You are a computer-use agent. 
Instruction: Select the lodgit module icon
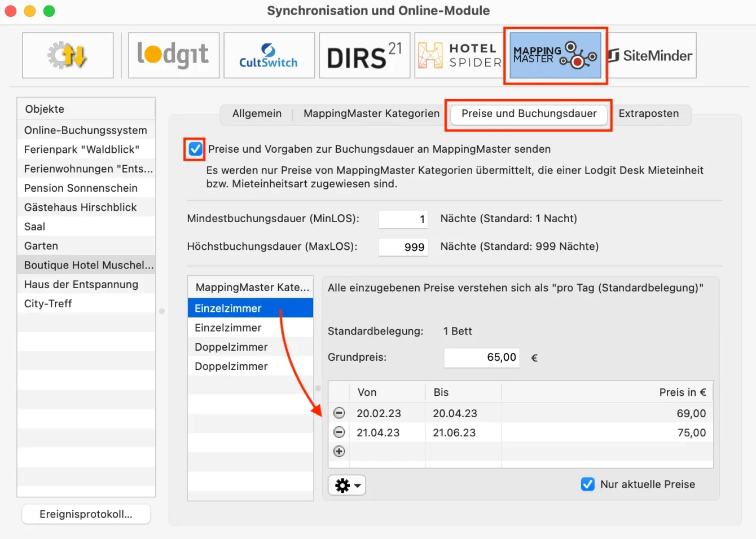coord(174,55)
